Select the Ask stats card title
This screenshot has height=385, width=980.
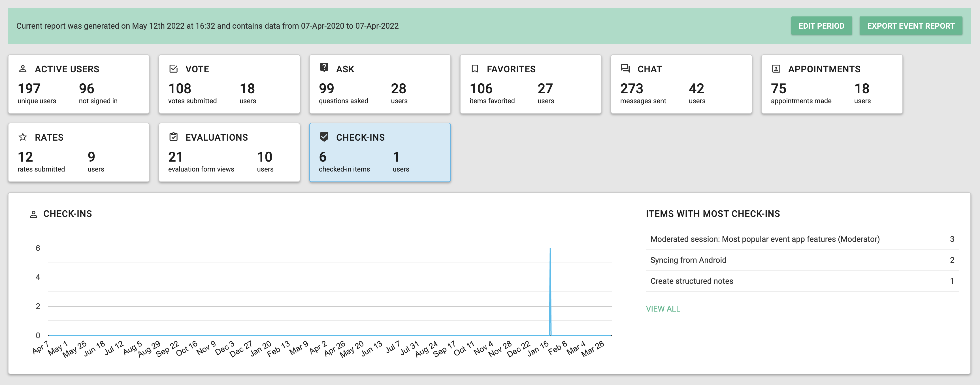click(x=345, y=69)
